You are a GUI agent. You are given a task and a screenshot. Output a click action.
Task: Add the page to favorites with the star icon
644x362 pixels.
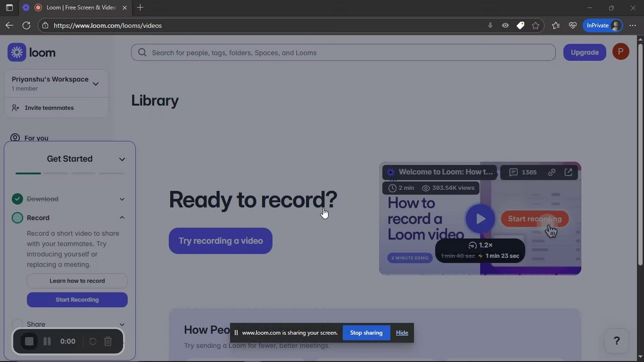[535, 25]
